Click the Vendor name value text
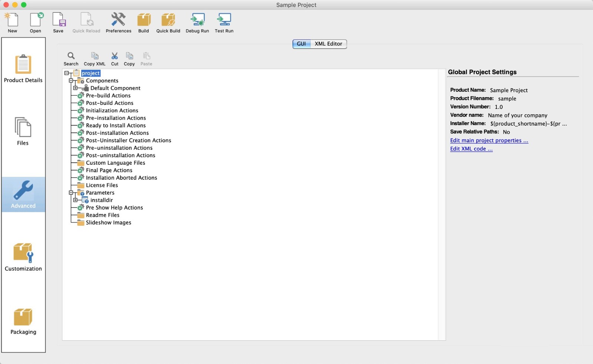The height and width of the screenshot is (364, 593). (517, 115)
